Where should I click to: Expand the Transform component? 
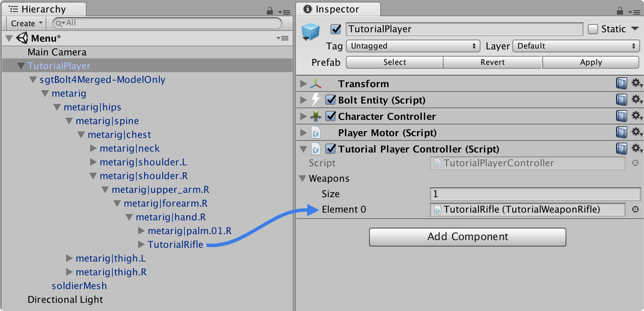click(304, 84)
